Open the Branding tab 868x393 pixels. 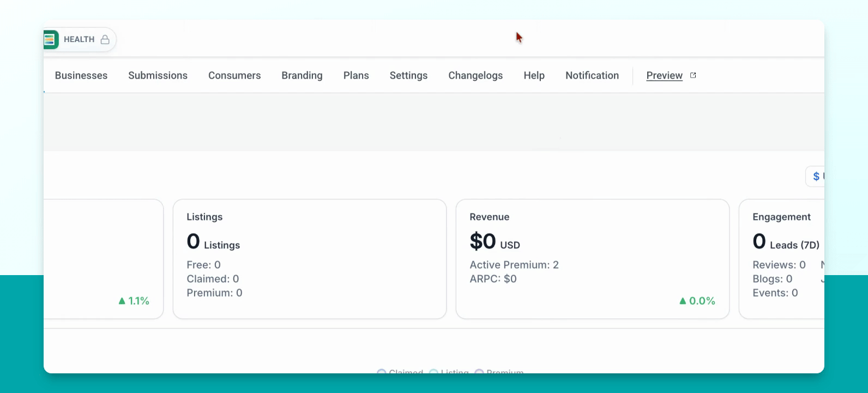tap(302, 75)
